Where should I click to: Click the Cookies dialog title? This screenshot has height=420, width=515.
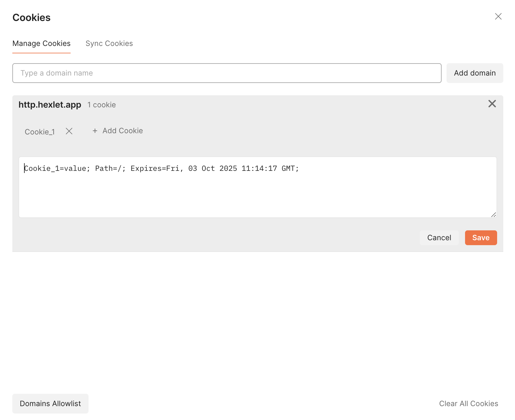(x=31, y=18)
